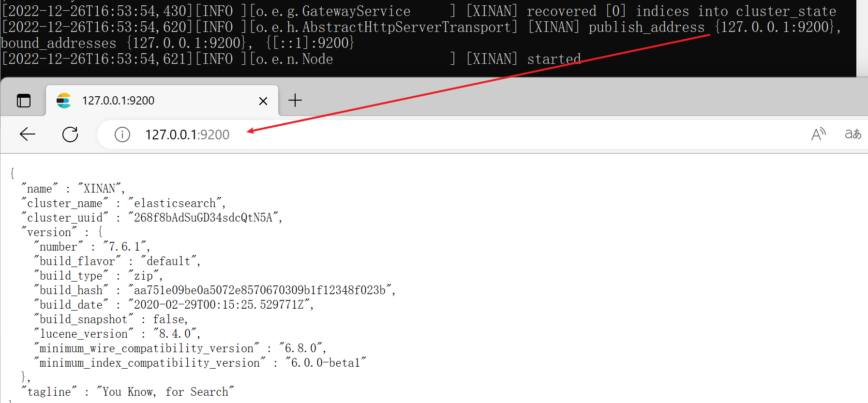
Task: Click bound_addresses text in console log
Action: [x=59, y=43]
